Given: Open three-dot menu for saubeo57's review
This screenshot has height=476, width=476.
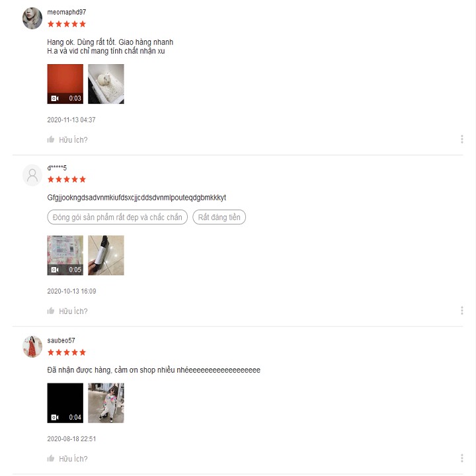Looking at the screenshot, I should [x=461, y=457].
